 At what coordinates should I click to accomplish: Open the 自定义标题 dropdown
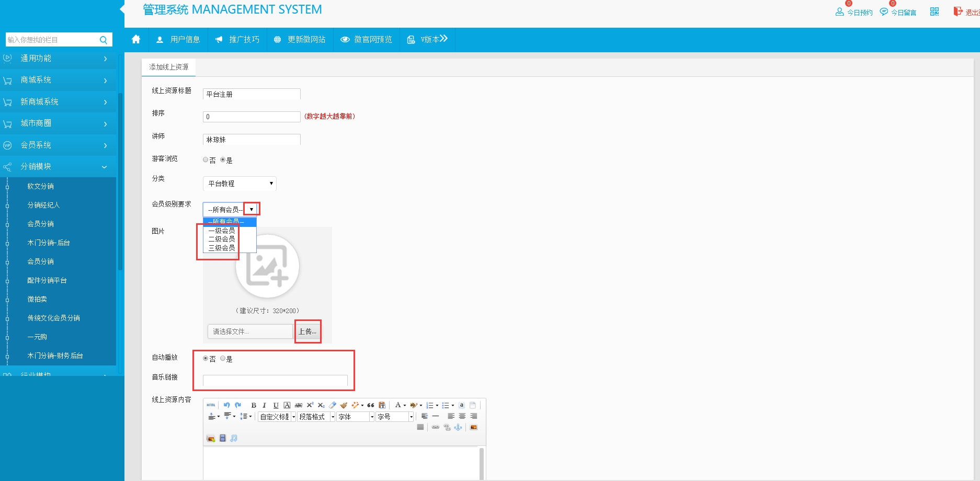(277, 417)
